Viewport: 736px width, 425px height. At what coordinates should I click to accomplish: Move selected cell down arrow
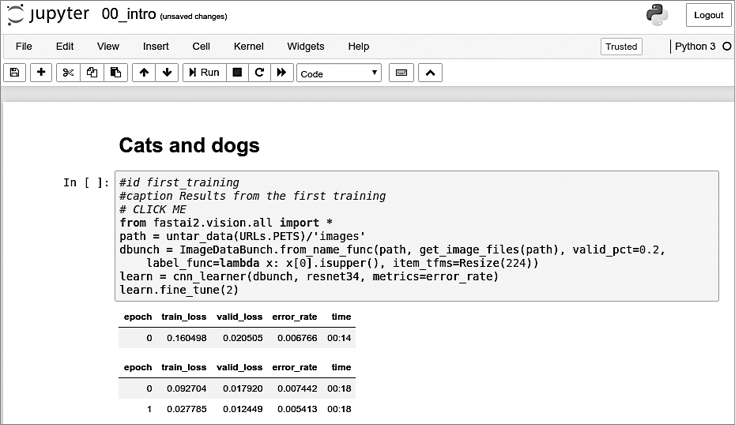(167, 73)
